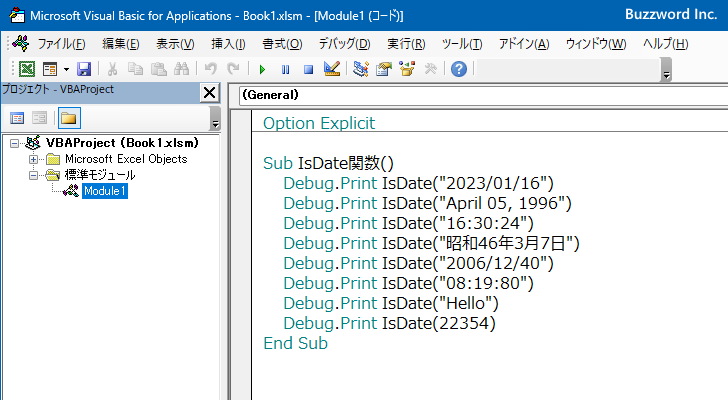Expand Microsoft Excel Objects folder
This screenshot has width=728, height=400.
coord(33,160)
